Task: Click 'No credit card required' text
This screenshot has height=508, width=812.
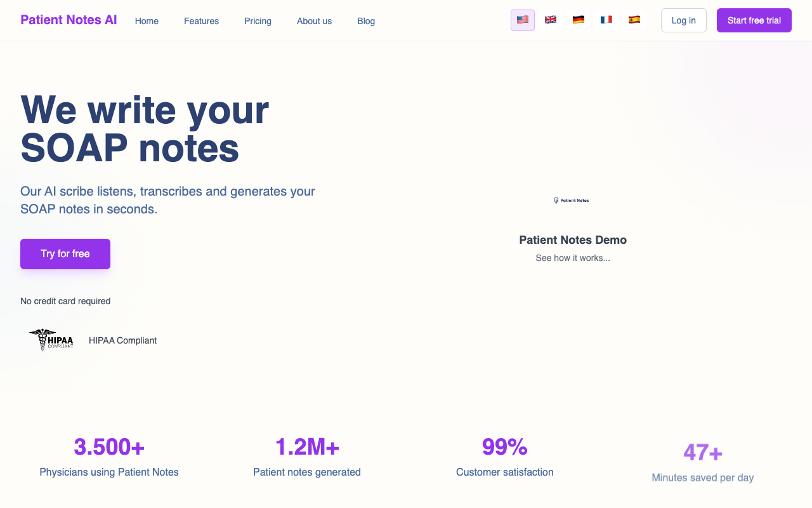Action: (x=65, y=301)
